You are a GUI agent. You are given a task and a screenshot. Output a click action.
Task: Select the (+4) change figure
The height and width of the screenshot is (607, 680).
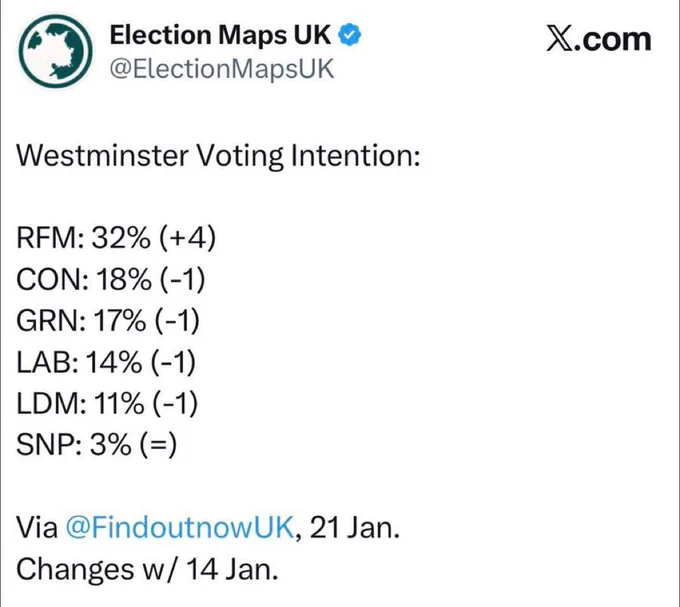click(x=187, y=238)
